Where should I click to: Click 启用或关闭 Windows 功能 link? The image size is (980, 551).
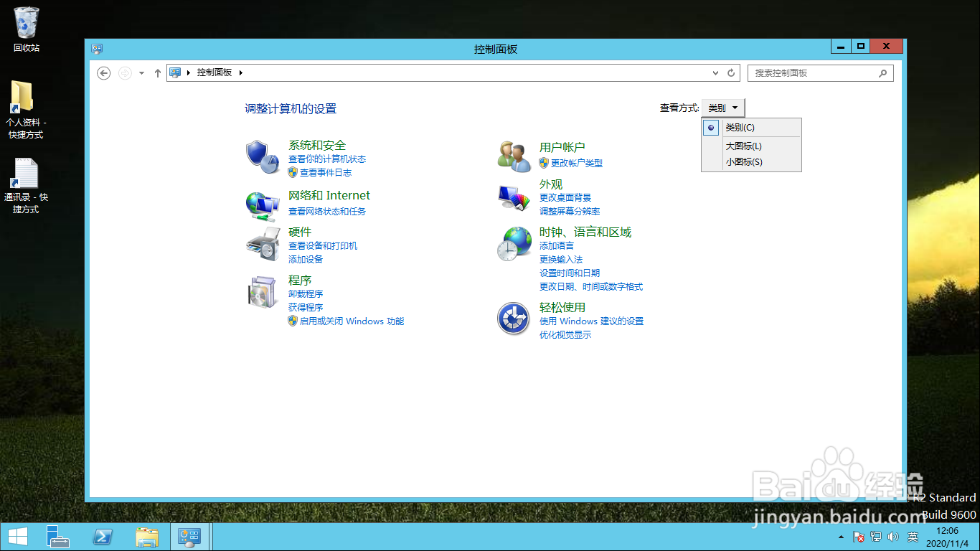(352, 321)
